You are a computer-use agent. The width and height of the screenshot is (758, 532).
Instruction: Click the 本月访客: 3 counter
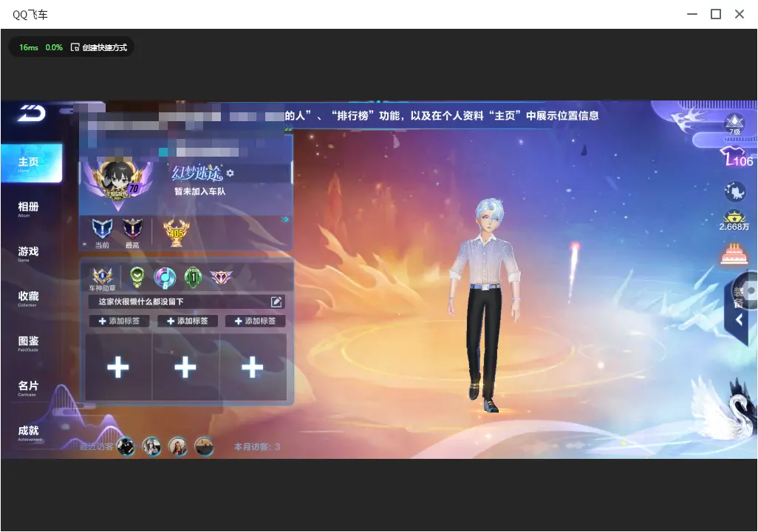(x=257, y=447)
